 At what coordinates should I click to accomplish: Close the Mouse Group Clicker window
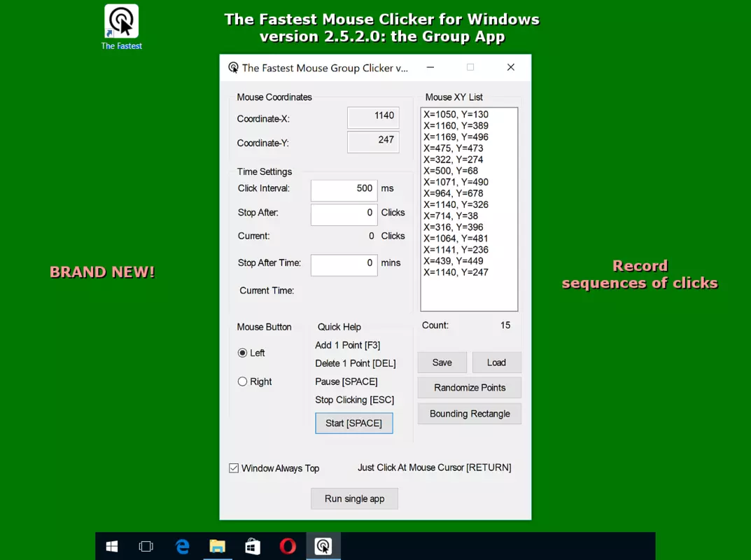point(510,67)
